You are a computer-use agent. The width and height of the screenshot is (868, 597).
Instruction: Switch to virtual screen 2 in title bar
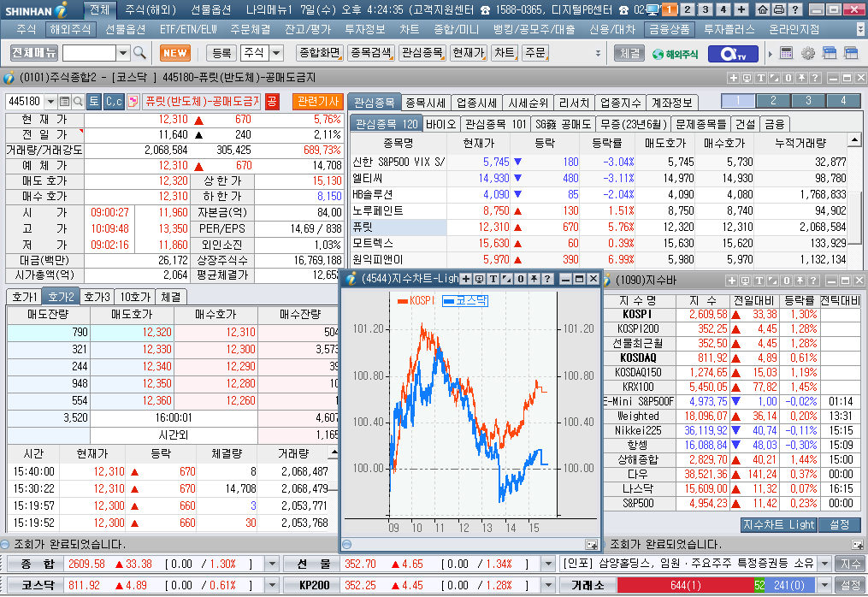click(x=688, y=9)
